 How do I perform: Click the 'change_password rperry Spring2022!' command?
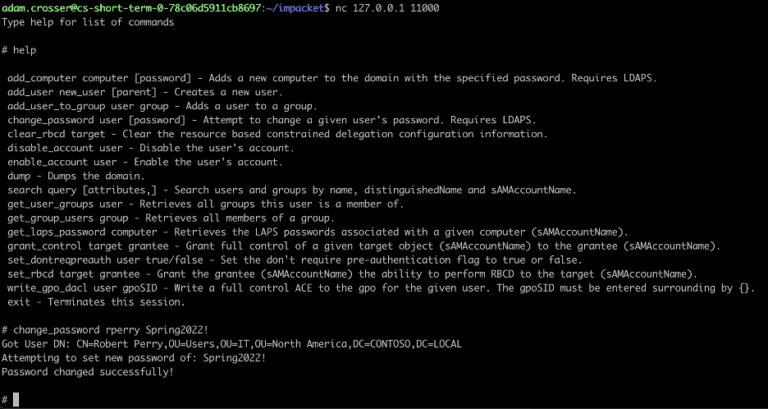(x=112, y=329)
